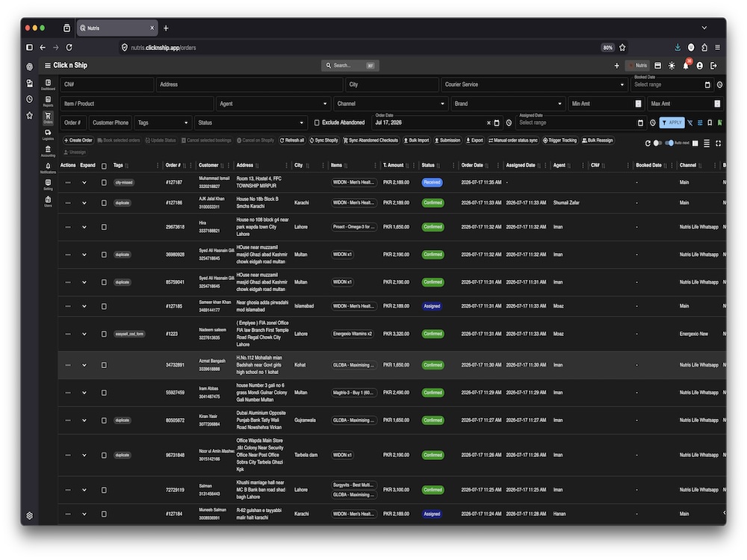Select checkbox for order #1223
Screen dimensions: 747x560
104,335
